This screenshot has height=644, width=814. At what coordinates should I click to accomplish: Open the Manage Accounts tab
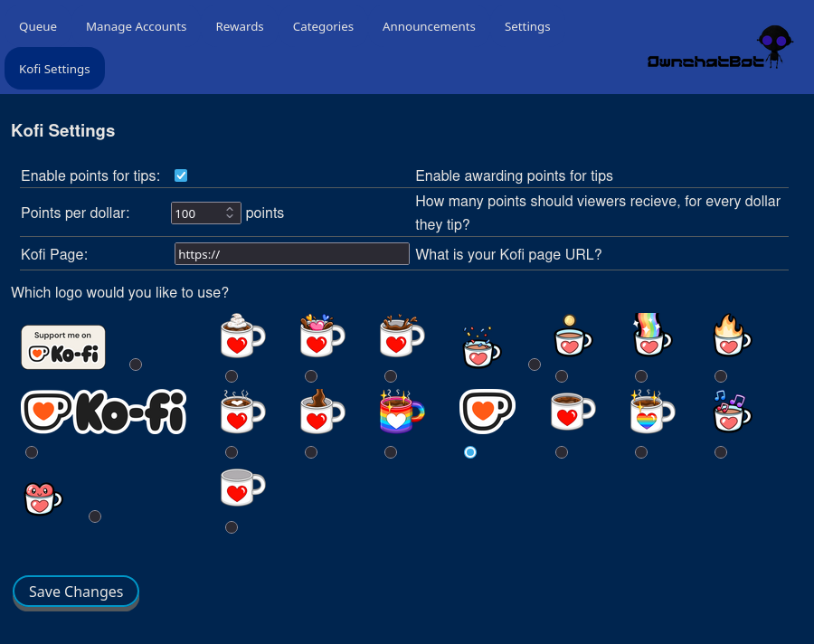(136, 26)
